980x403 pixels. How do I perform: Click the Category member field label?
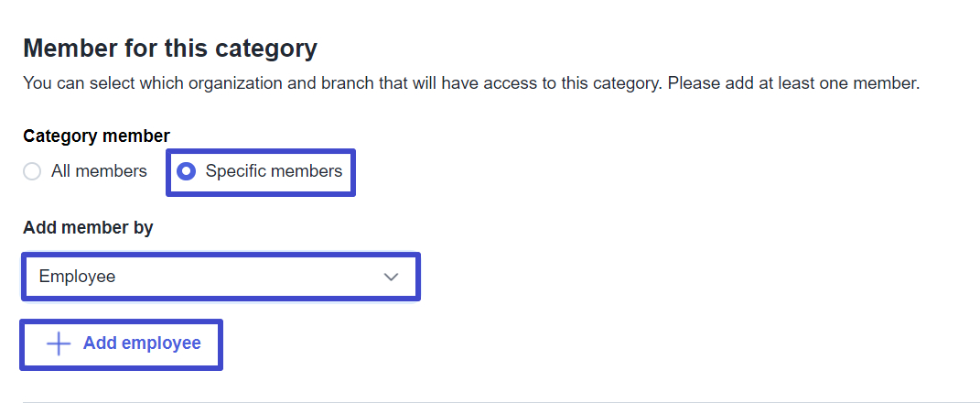pos(96,136)
